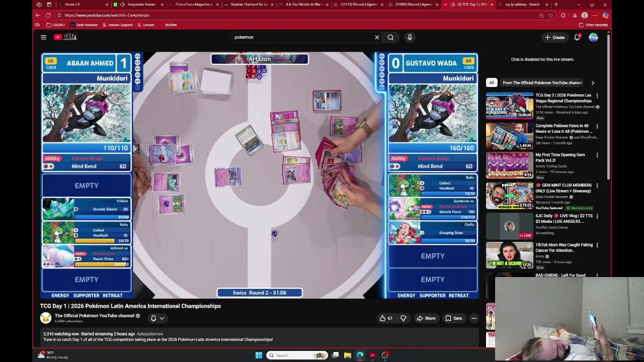Open the CASINO bookmarks folder
The height and width of the screenshot is (362, 644).
pyautogui.click(x=55, y=25)
